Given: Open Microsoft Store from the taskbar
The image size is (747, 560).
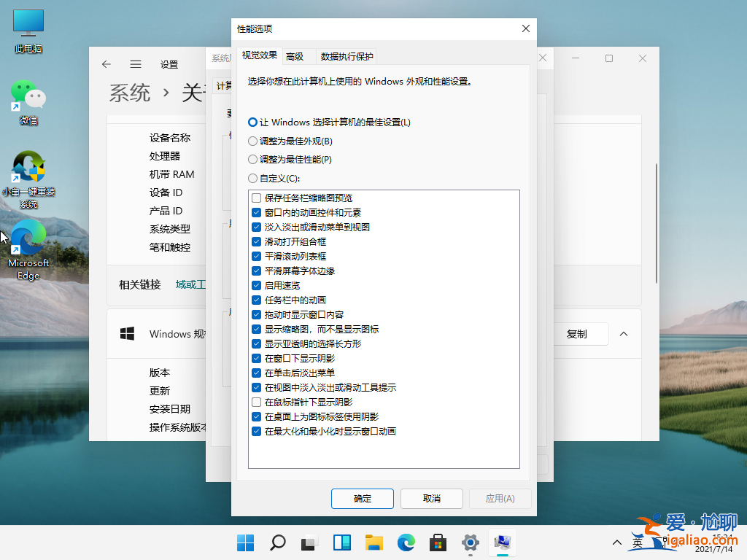Looking at the screenshot, I should (438, 542).
